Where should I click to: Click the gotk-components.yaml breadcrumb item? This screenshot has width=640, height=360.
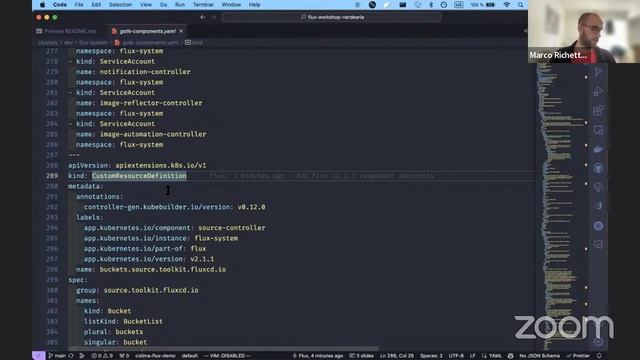(147, 42)
